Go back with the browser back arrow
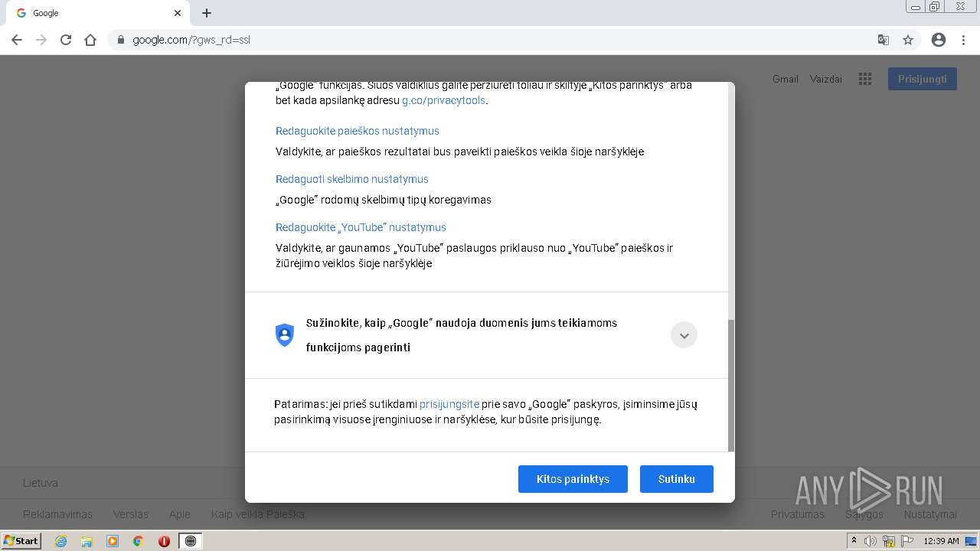Image resolution: width=980 pixels, height=551 pixels. pos(17,40)
